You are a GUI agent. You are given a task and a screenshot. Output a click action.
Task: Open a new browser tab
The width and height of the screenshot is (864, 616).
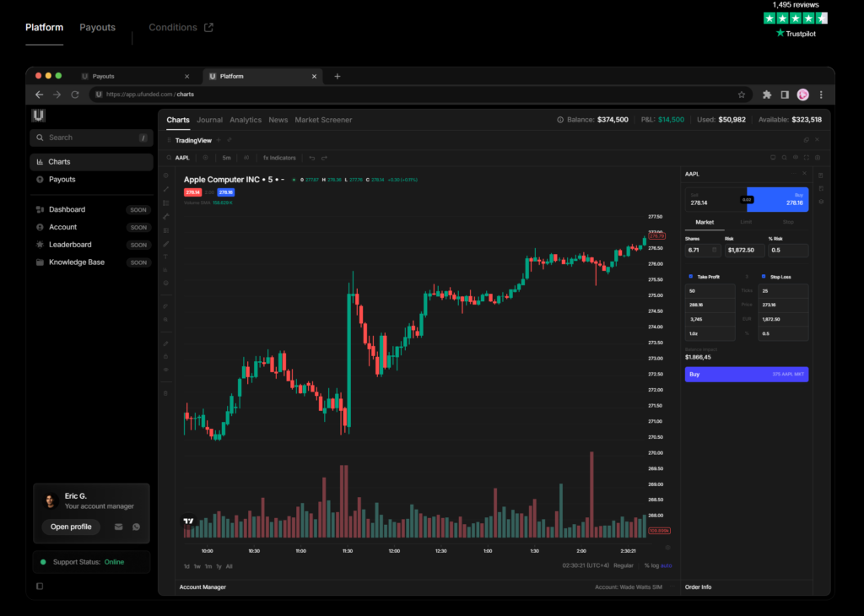pyautogui.click(x=337, y=76)
